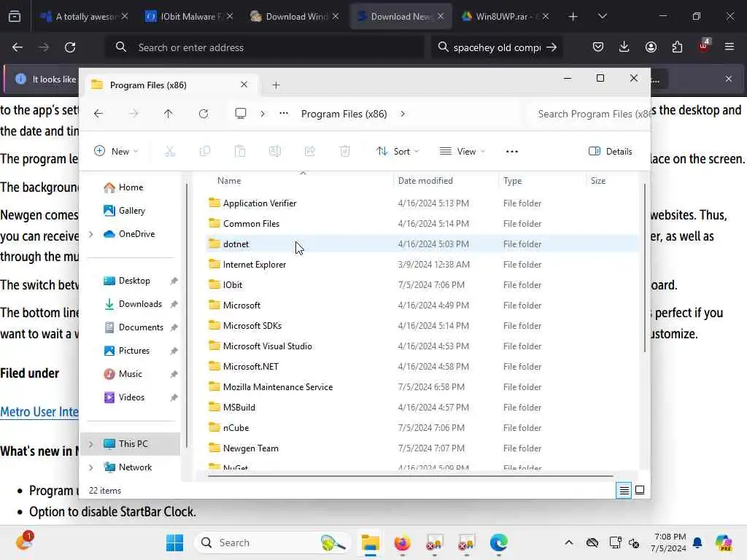Click the This PC monitor icon in address bar
Screen dimensions: 747x560
click(241, 113)
